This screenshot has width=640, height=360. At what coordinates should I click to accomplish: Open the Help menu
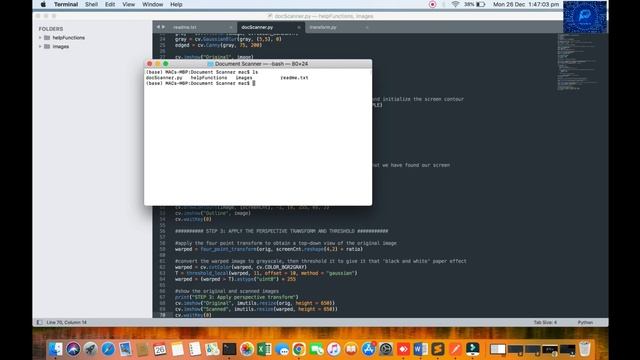[176, 4]
